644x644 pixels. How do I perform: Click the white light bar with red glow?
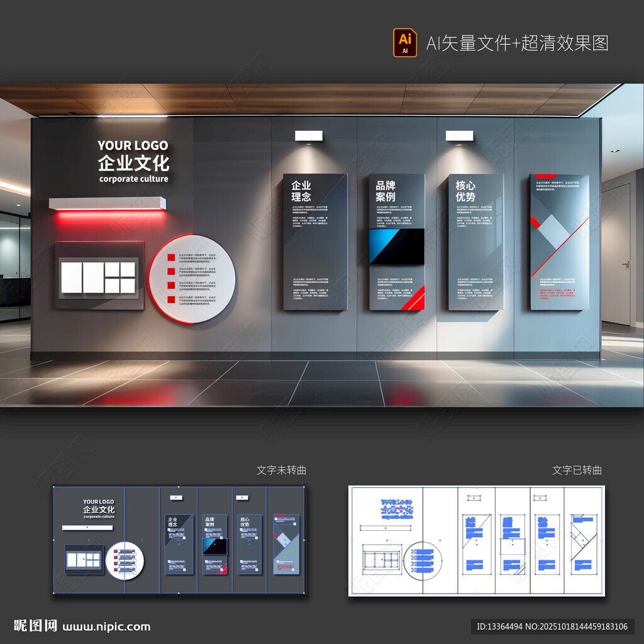point(108,203)
